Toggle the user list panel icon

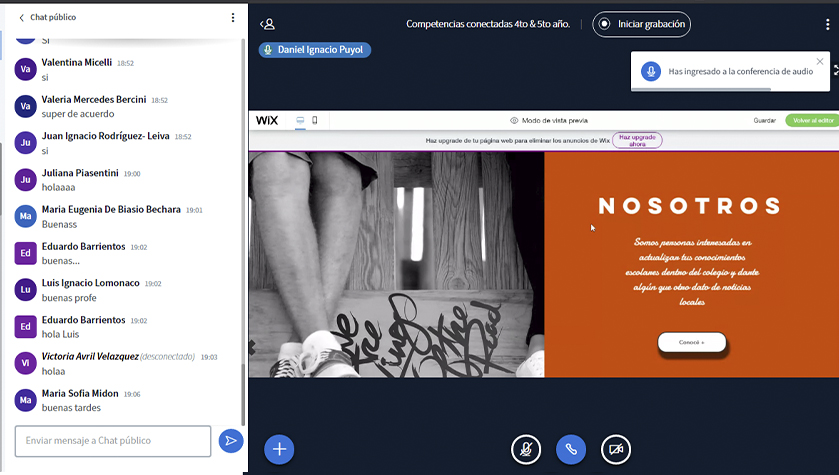coord(267,24)
